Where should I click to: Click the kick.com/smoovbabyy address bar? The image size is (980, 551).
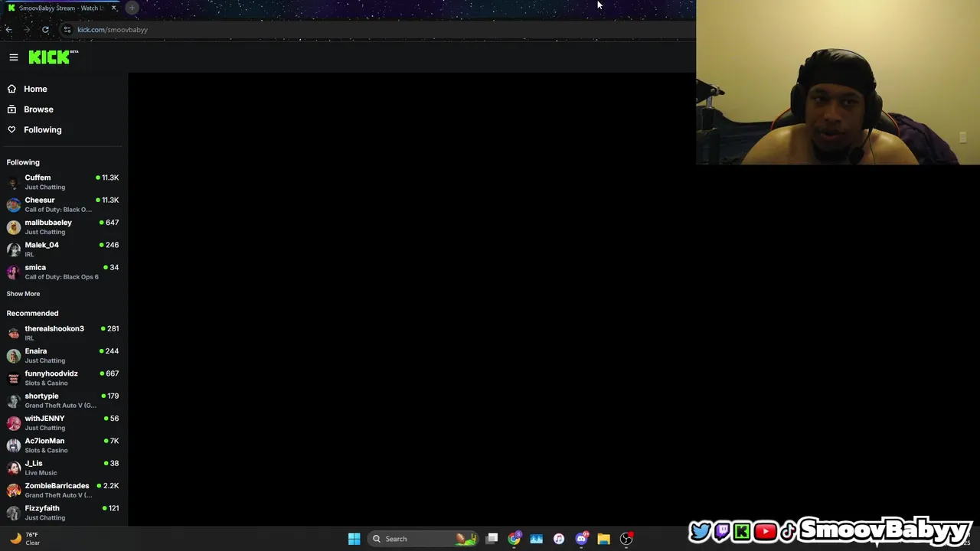375,30
